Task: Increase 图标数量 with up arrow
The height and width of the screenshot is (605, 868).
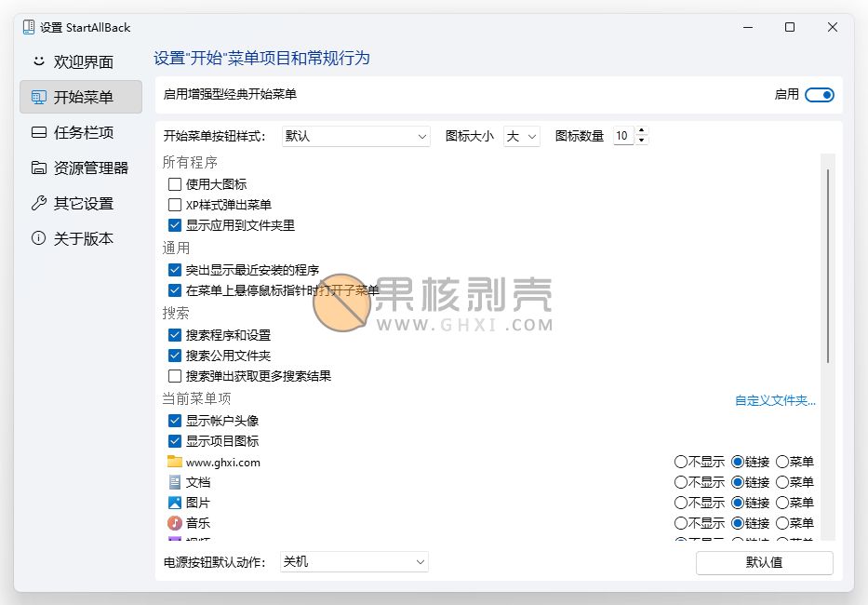Action: pyautogui.click(x=642, y=130)
